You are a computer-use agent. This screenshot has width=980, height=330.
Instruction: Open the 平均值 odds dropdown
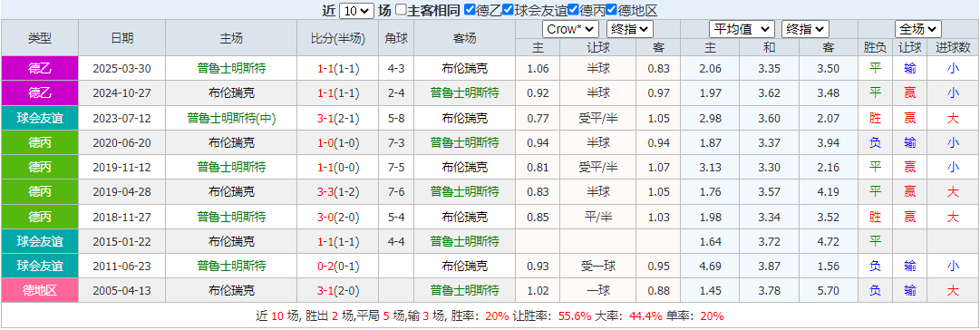pyautogui.click(x=742, y=29)
